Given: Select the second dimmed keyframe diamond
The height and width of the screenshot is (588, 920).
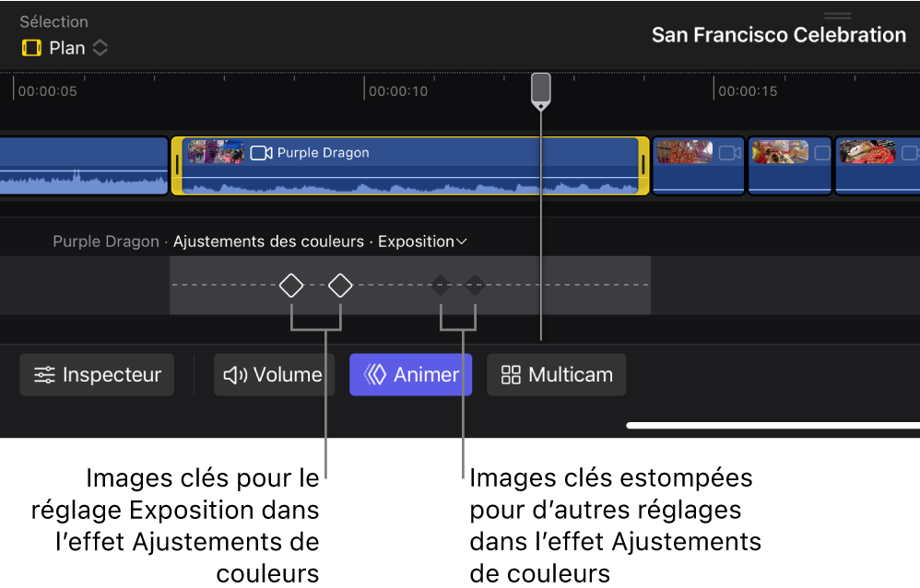Looking at the screenshot, I should point(475,285).
